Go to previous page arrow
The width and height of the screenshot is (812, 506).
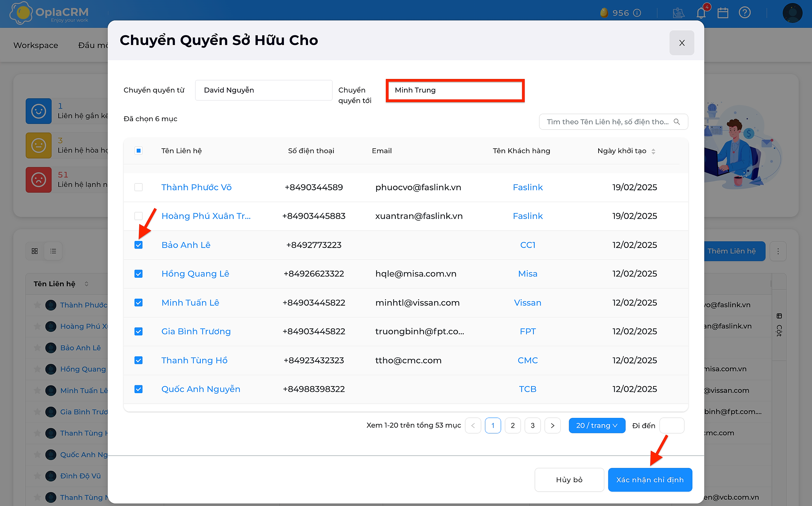[473, 425]
